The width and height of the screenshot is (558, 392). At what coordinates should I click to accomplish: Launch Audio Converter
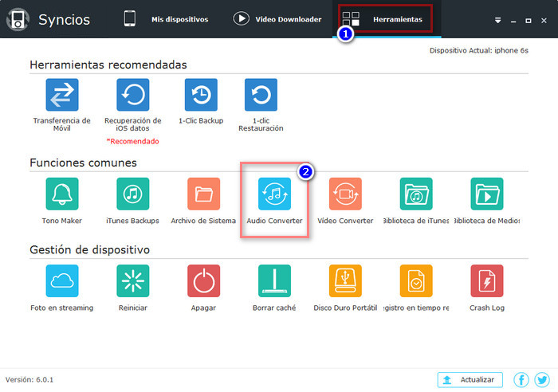point(274,194)
